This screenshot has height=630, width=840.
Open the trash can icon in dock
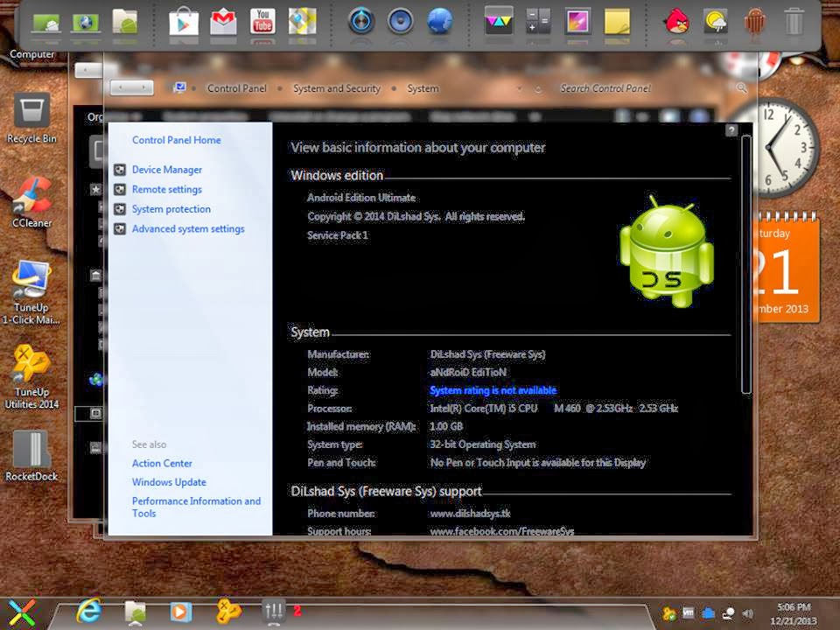coord(794,23)
